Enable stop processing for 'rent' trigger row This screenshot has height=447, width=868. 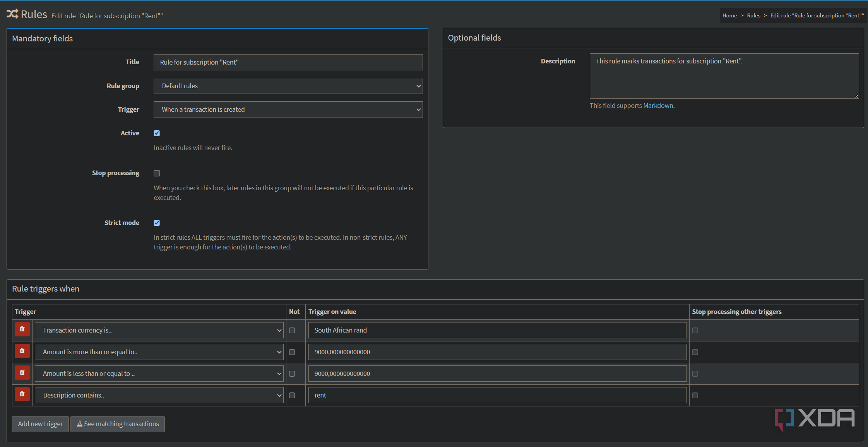click(x=695, y=396)
